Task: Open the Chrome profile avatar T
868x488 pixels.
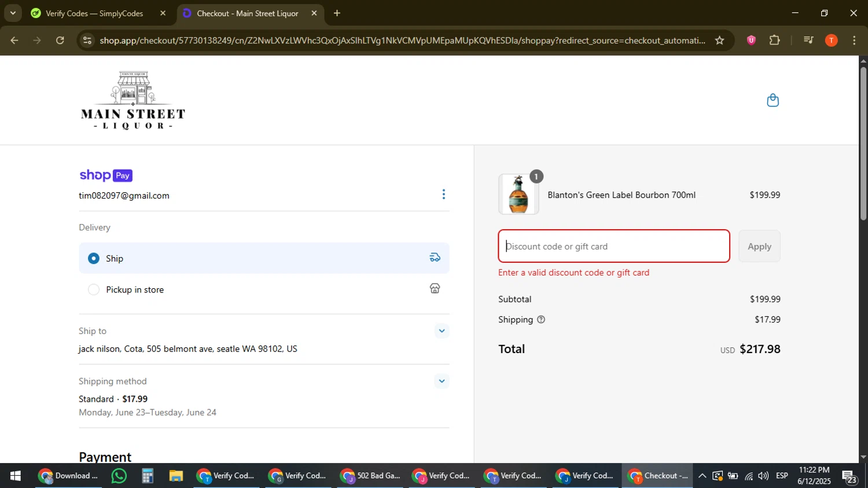Action: (x=831, y=41)
